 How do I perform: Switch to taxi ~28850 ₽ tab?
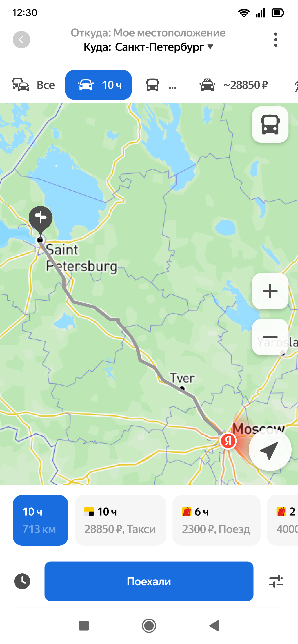click(x=233, y=85)
